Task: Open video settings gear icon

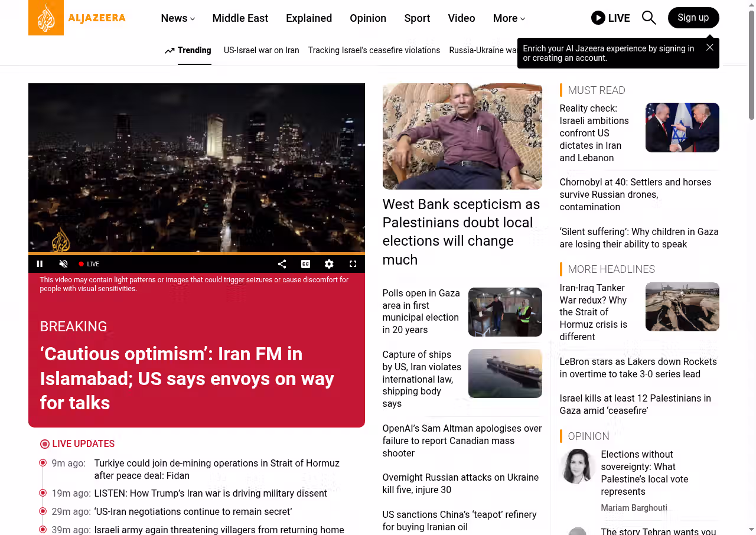Action: pos(329,264)
